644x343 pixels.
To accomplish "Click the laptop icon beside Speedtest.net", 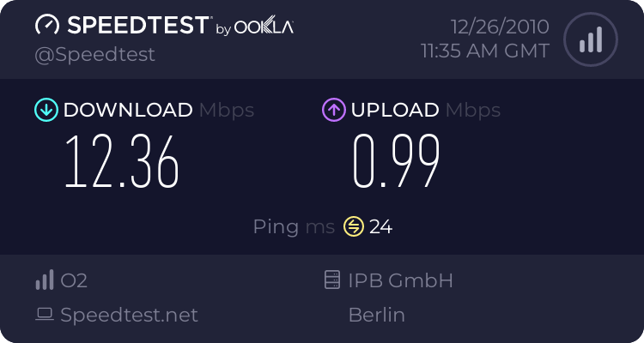I will click(x=45, y=315).
